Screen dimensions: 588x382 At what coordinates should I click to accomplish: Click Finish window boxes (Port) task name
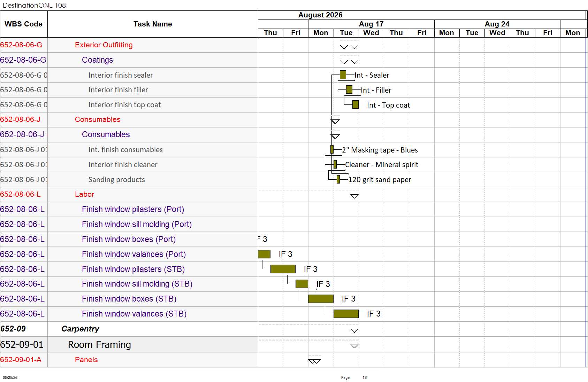pyautogui.click(x=129, y=239)
